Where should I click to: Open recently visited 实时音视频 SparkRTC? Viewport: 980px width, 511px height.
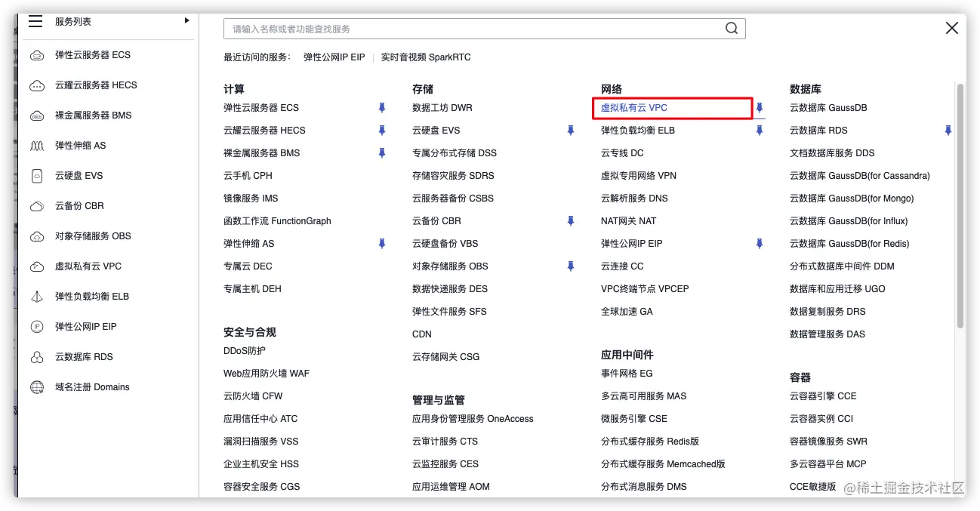pos(426,57)
